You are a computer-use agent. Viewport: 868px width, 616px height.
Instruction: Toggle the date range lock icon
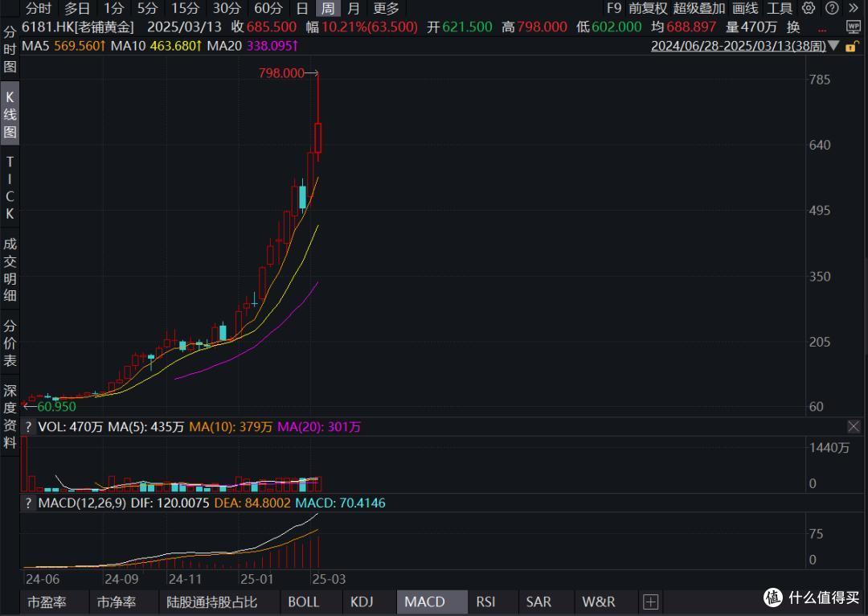[851, 47]
